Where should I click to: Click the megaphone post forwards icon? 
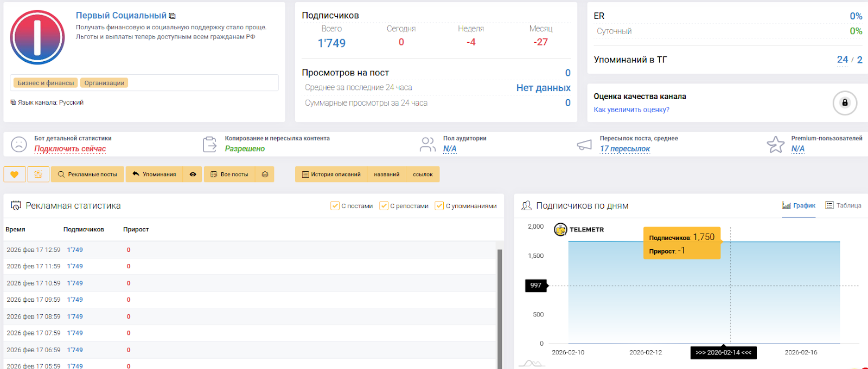[x=584, y=145]
